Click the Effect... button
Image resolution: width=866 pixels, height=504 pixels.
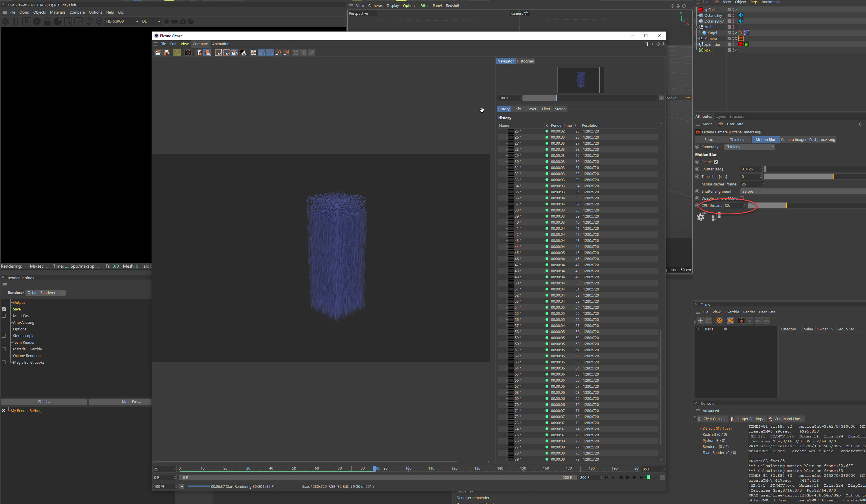[44, 402]
